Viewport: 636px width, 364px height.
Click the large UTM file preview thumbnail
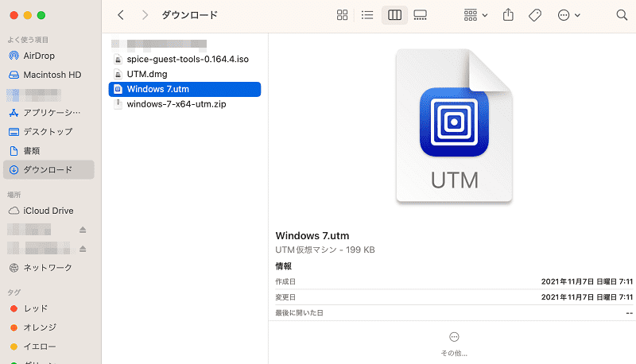pyautogui.click(x=454, y=126)
